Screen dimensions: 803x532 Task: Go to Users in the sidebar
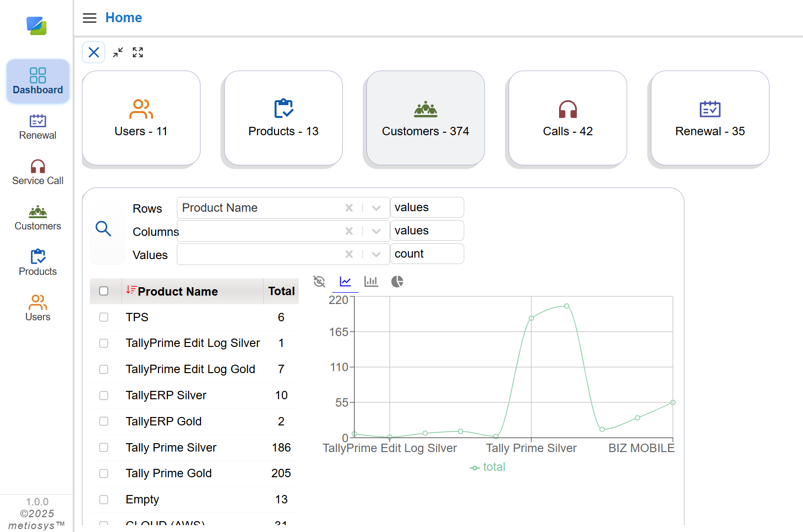pyautogui.click(x=38, y=307)
